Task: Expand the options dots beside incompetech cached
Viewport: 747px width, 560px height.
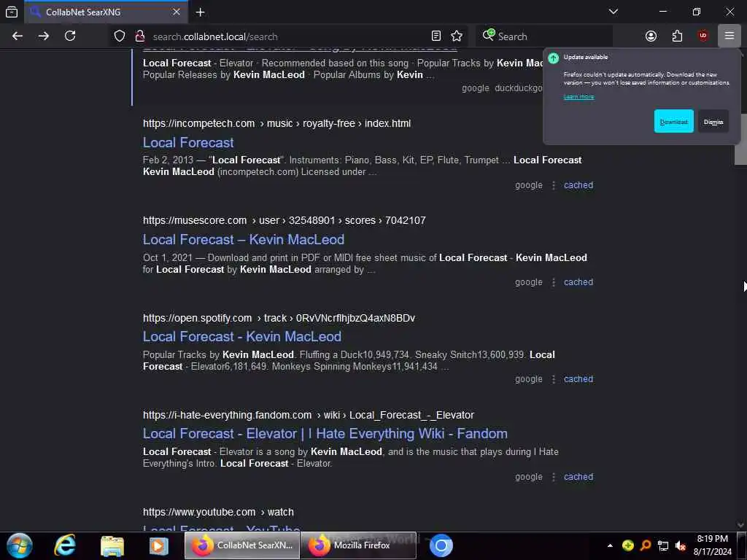Action: [x=553, y=185]
